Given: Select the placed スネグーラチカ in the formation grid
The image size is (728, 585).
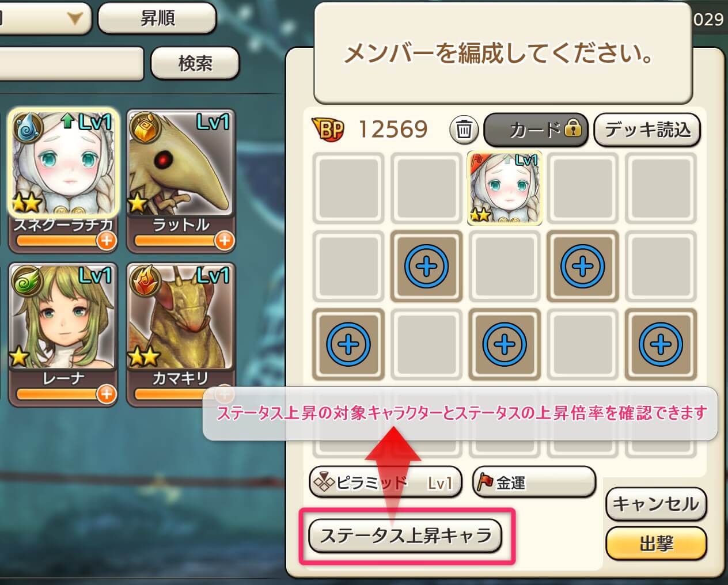Looking at the screenshot, I should click(x=505, y=188).
